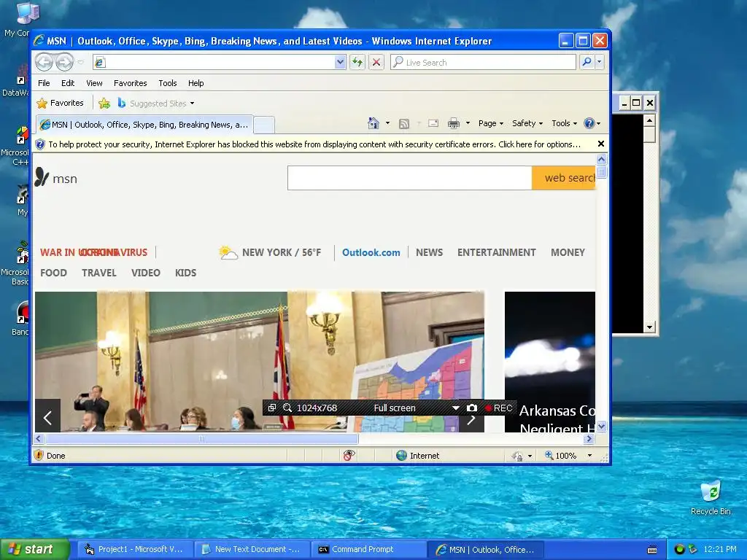
Task: Click the horizontal scrollbar thumb
Action: point(201,438)
